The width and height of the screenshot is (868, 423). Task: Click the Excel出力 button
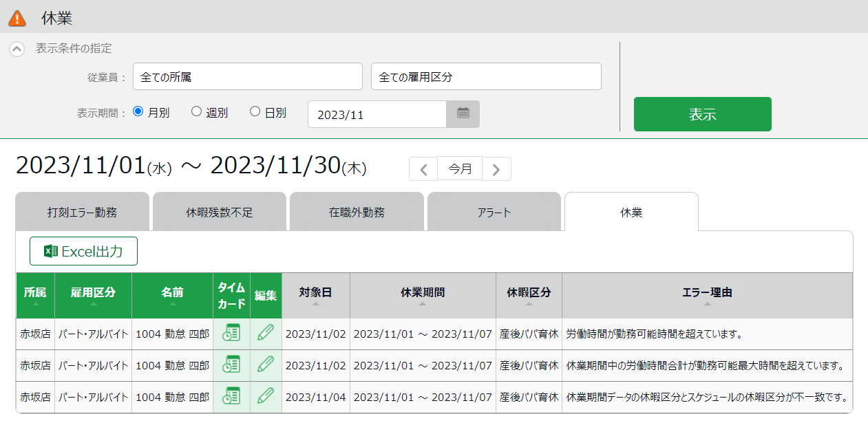(x=83, y=251)
